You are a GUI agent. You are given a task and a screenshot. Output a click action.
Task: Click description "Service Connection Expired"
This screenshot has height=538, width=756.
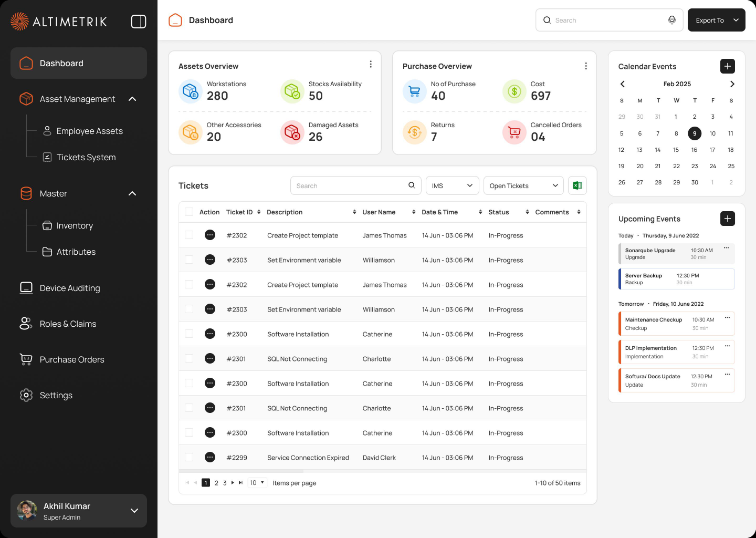click(x=308, y=458)
